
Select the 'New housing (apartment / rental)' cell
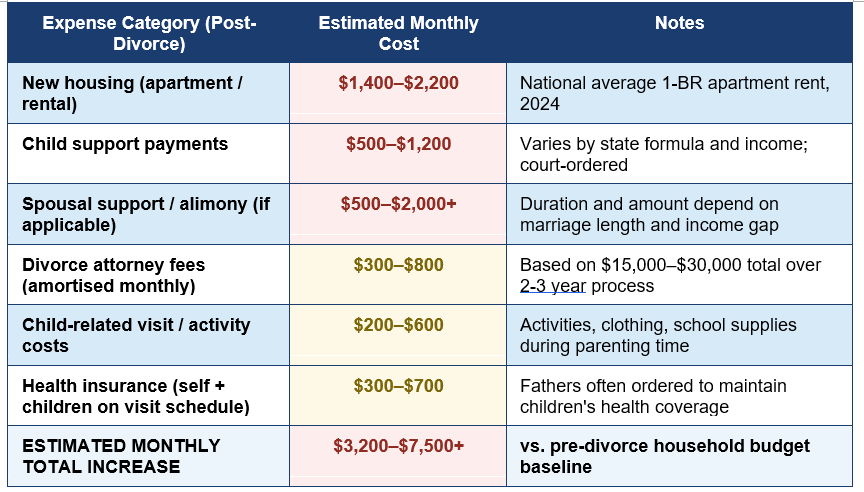point(149,93)
